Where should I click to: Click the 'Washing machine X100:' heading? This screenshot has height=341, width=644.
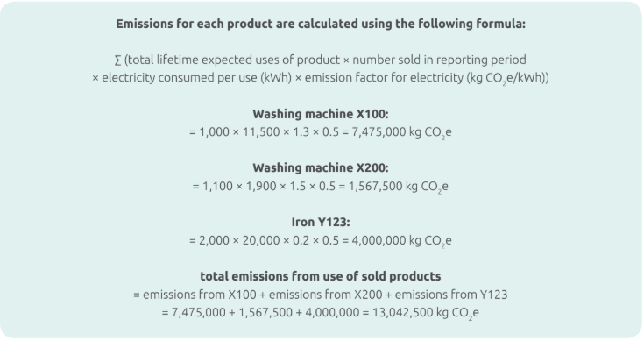coord(321,114)
